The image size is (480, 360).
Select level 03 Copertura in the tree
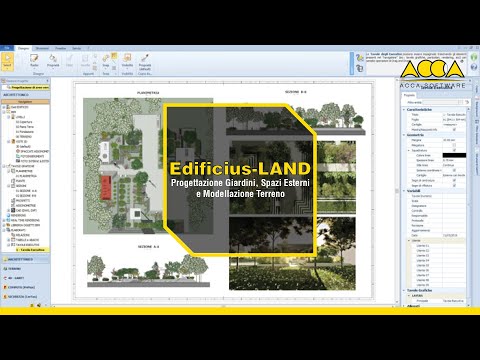click(x=24, y=122)
